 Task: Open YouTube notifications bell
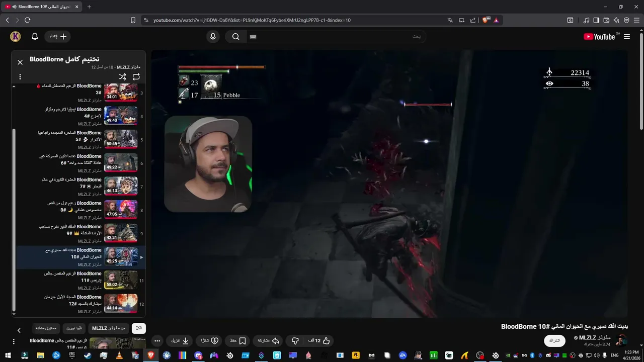pyautogui.click(x=35, y=36)
